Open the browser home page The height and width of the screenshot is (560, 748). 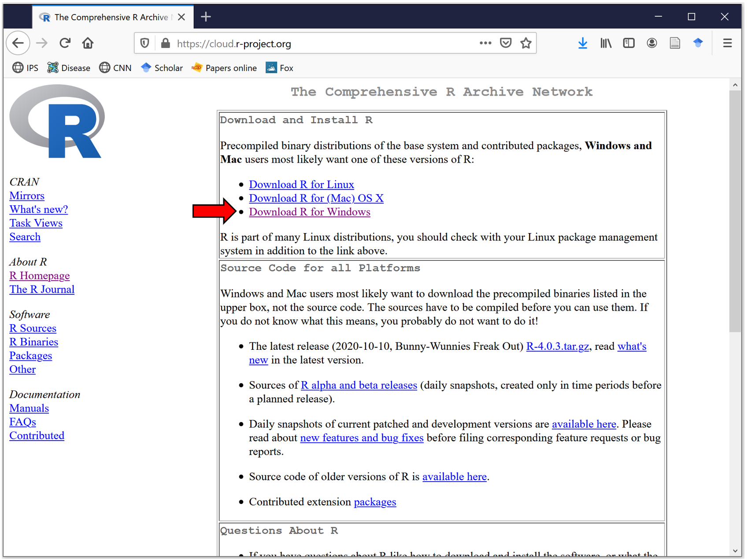[x=88, y=43]
